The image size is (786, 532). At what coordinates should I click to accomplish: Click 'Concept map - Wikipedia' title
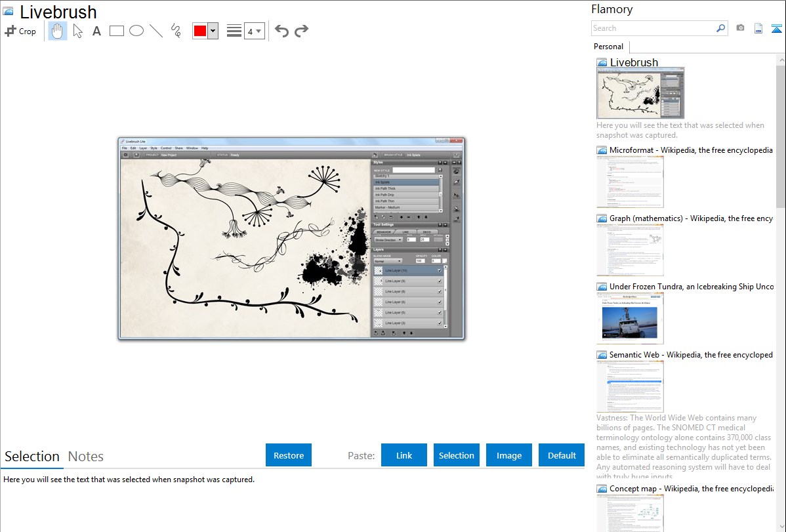coord(691,489)
